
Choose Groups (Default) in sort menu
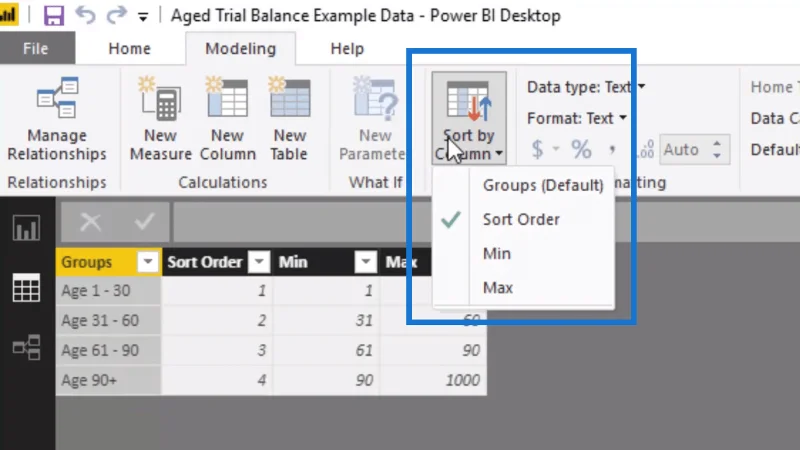pyautogui.click(x=543, y=185)
